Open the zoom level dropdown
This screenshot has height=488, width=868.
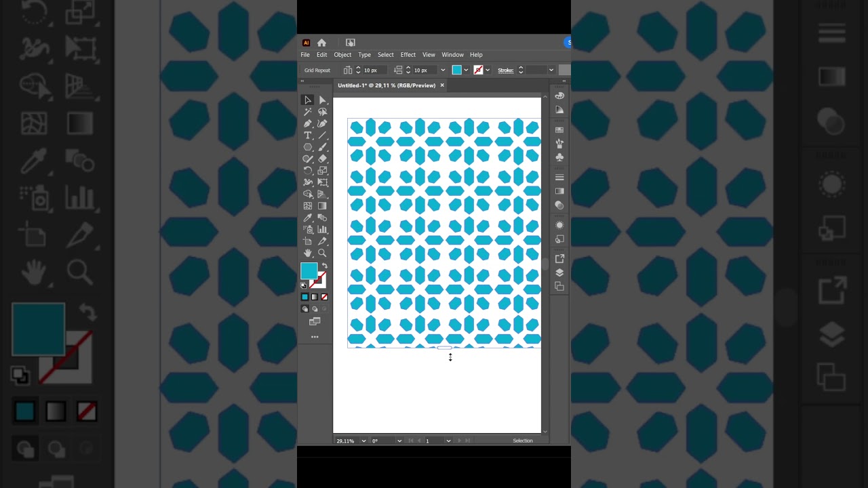tap(363, 441)
